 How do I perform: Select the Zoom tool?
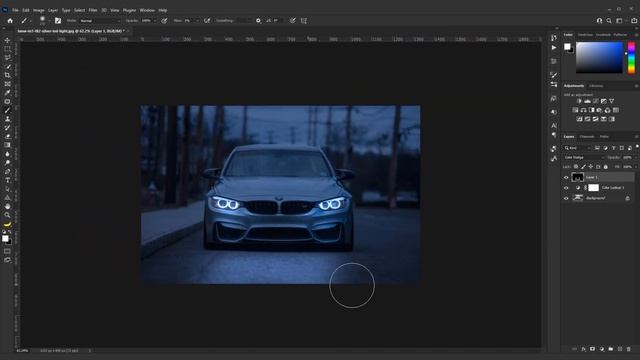point(7,215)
